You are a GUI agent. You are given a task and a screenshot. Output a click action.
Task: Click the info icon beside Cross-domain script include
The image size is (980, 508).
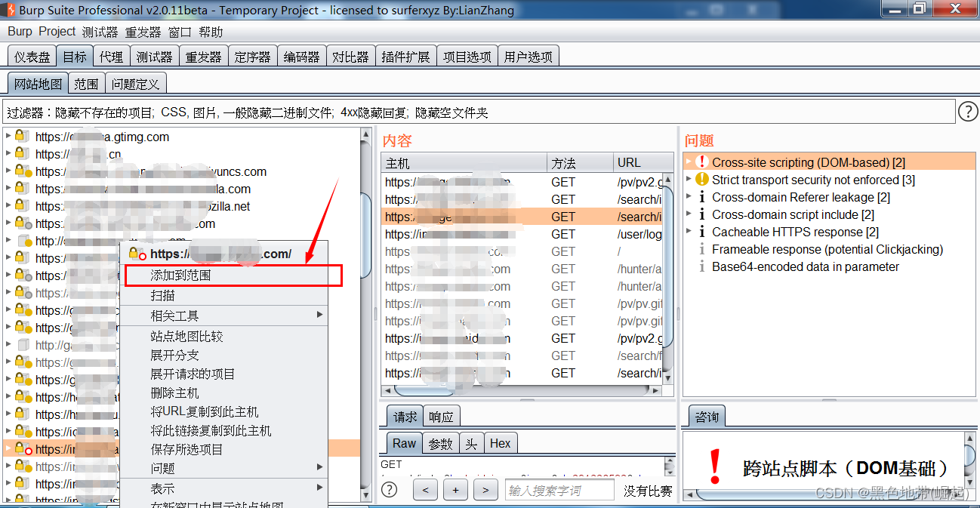702,214
